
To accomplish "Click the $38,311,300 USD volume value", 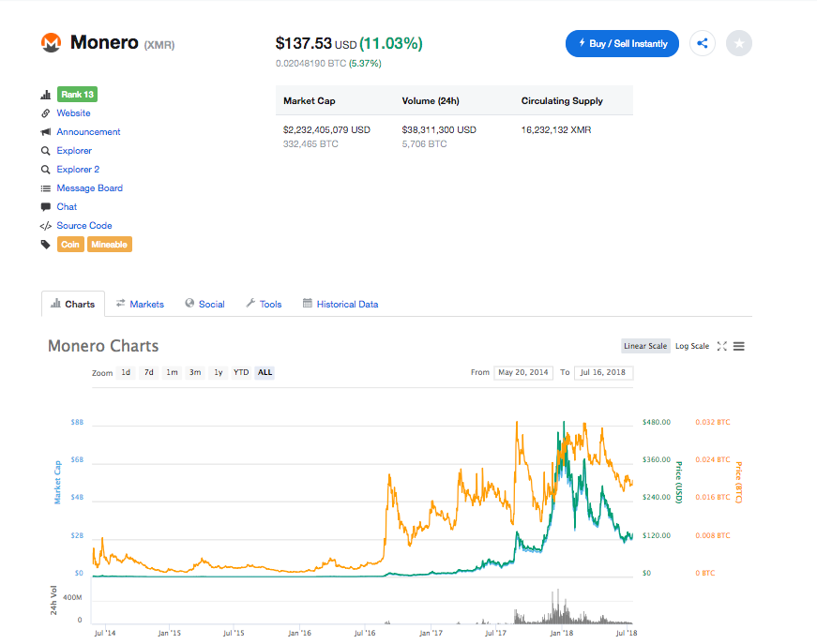I will pos(439,129).
